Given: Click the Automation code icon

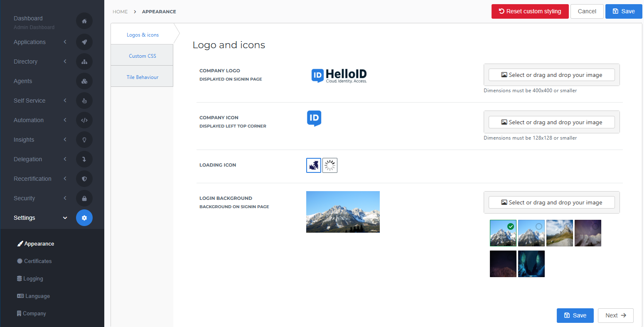Looking at the screenshot, I should pos(84,120).
